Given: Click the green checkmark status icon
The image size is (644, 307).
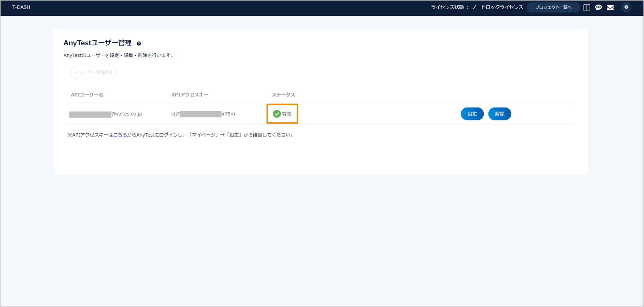Looking at the screenshot, I should (277, 114).
